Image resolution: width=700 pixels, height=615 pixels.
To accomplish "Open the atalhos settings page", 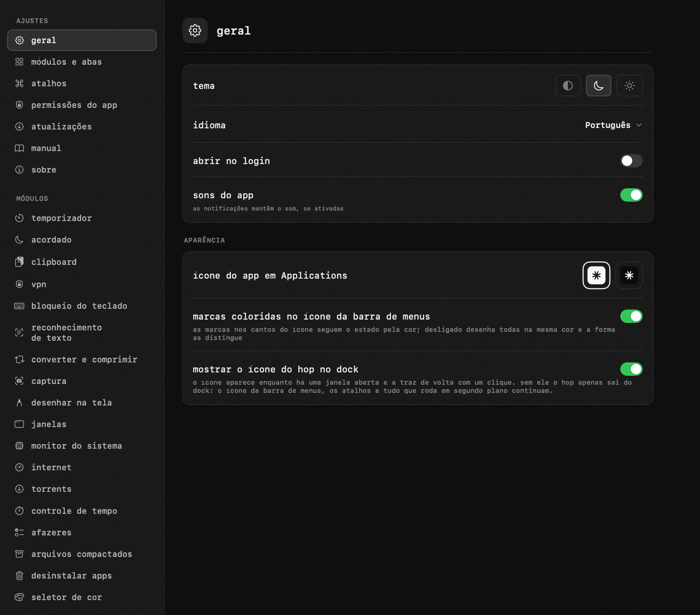I will (x=82, y=83).
